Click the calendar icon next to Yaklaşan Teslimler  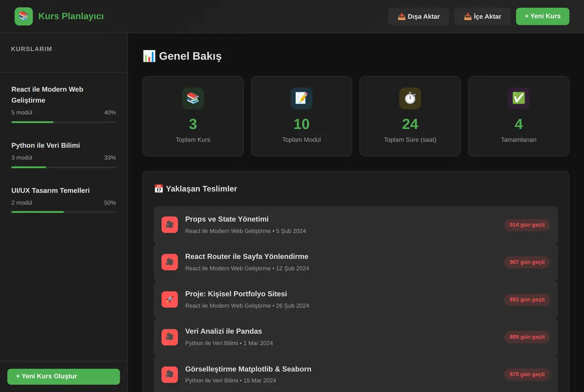pyautogui.click(x=159, y=189)
